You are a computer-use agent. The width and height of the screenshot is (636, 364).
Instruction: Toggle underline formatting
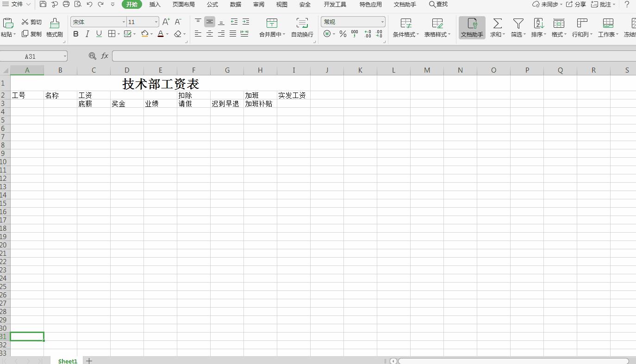point(98,34)
